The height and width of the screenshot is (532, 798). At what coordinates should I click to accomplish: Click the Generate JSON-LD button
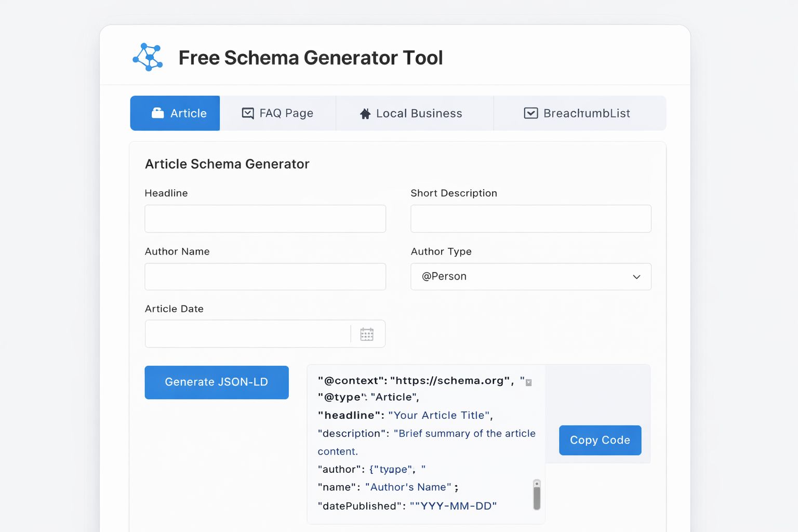coord(217,382)
